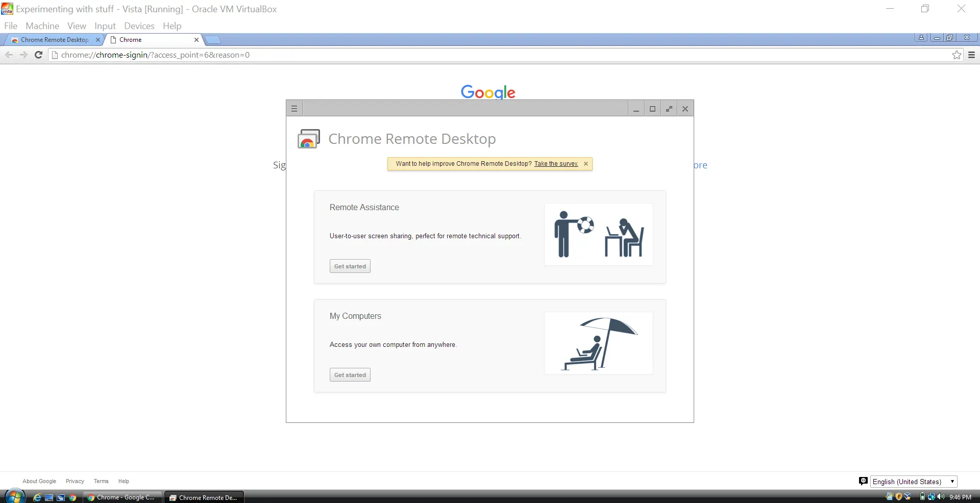Bookmark this page with the star icon
The image size is (980, 503).
pyautogui.click(x=957, y=55)
